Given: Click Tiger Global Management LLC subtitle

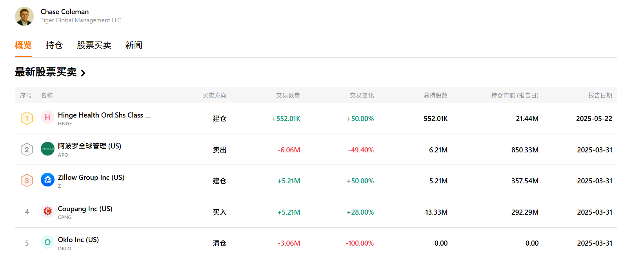Looking at the screenshot, I should [81, 20].
